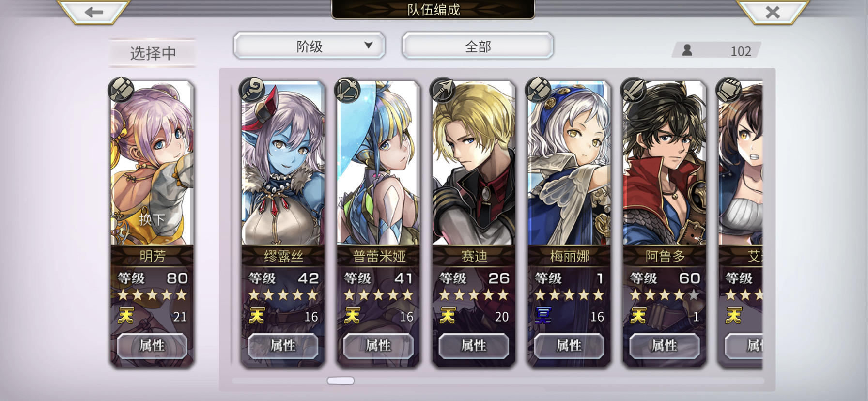Select the 赛迪 character portrait
This screenshot has width=868, height=401.
[474, 164]
